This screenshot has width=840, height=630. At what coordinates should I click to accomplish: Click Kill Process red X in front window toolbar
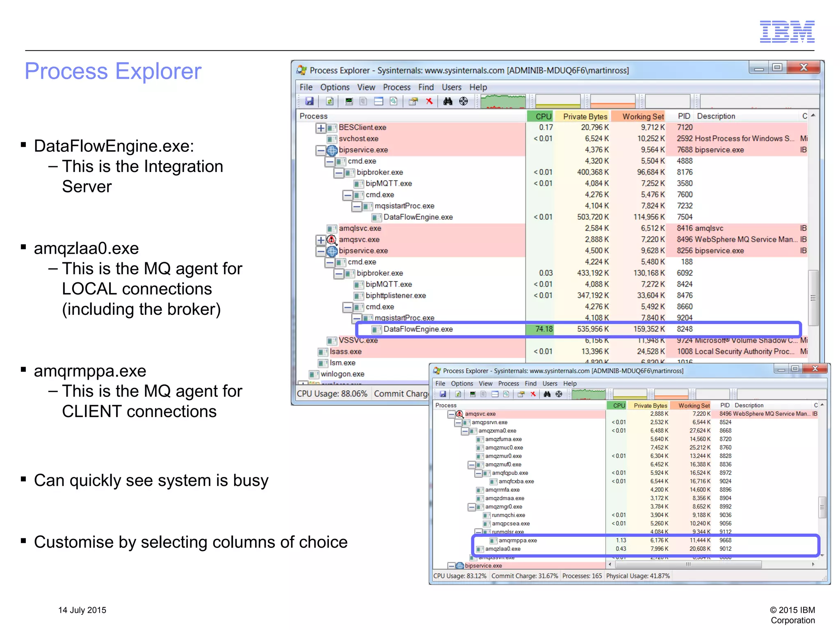pyautogui.click(x=533, y=394)
